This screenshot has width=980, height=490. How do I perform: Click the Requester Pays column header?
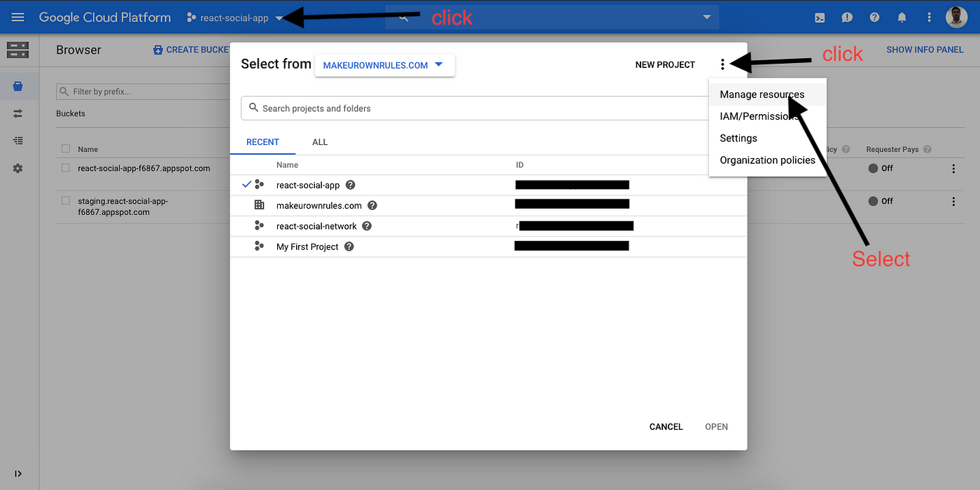click(892, 149)
